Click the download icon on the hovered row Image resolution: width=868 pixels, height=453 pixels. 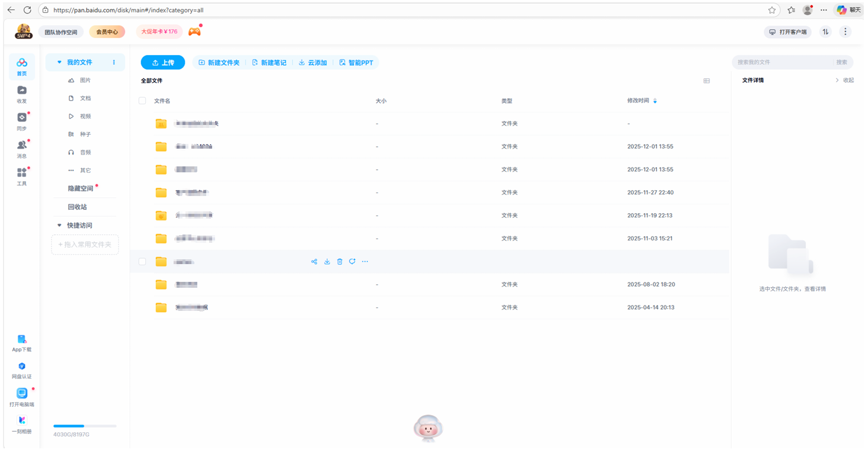(326, 261)
